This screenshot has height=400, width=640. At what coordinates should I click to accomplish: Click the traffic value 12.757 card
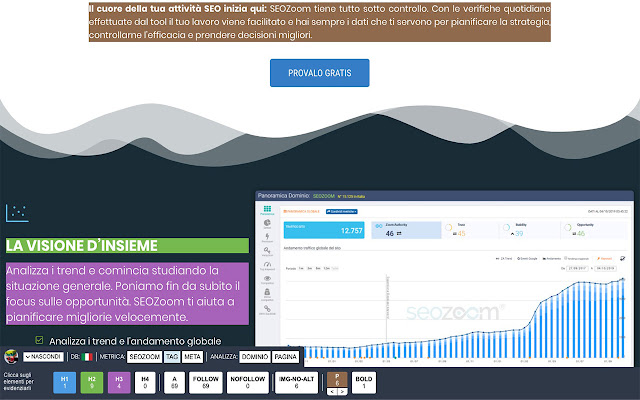coord(324,230)
